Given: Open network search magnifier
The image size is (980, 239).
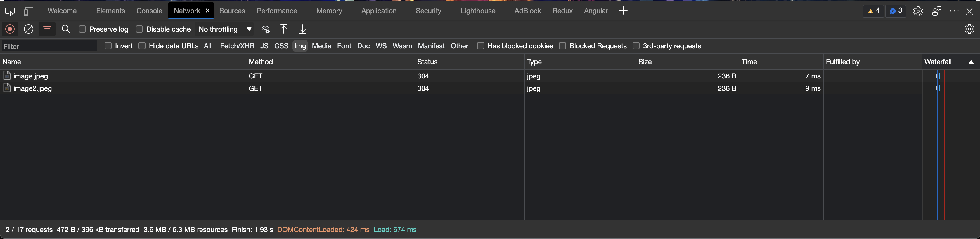Looking at the screenshot, I should (x=66, y=29).
